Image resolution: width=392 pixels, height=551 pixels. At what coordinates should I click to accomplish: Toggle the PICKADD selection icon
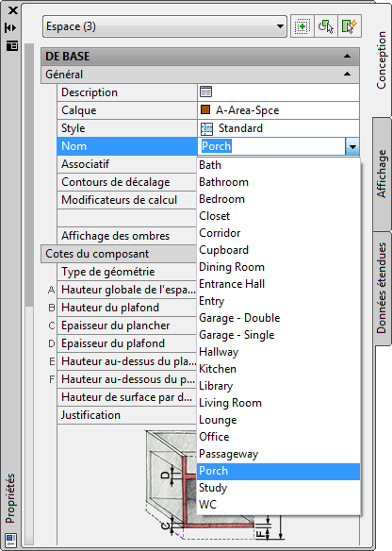click(x=302, y=26)
